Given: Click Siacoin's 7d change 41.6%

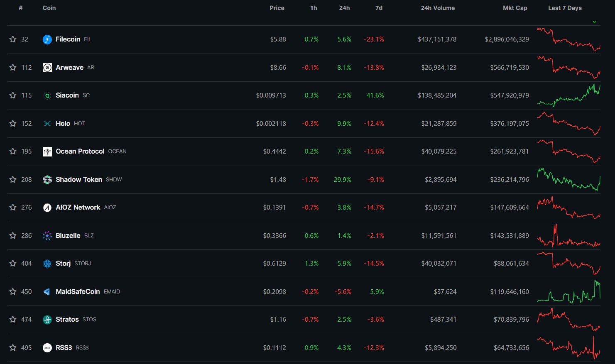Looking at the screenshot, I should click(x=375, y=95).
